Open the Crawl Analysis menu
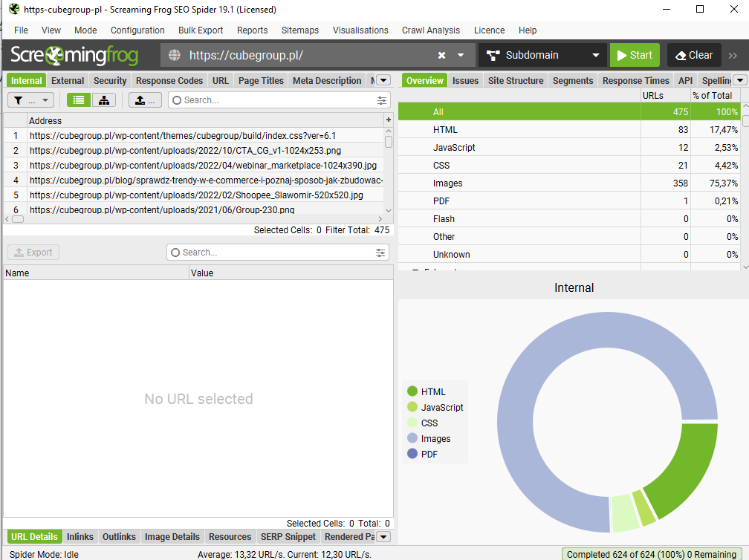Viewport: 749px width, 560px height. coord(431,30)
